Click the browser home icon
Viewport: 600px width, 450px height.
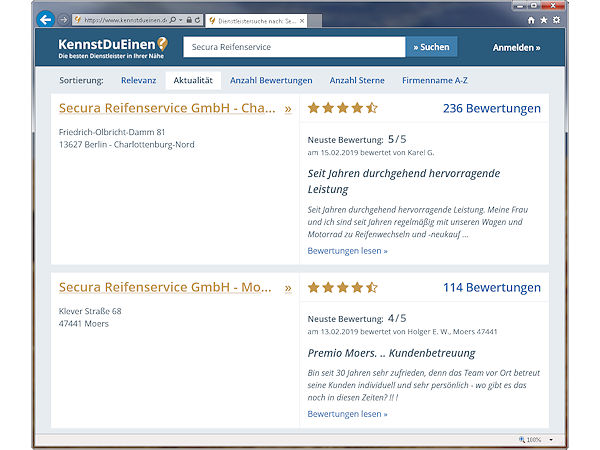pos(531,20)
